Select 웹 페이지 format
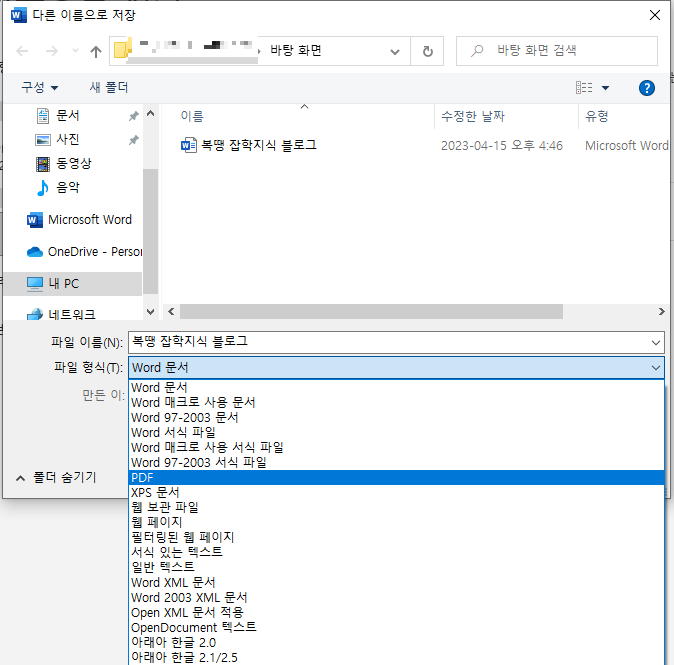 396,522
